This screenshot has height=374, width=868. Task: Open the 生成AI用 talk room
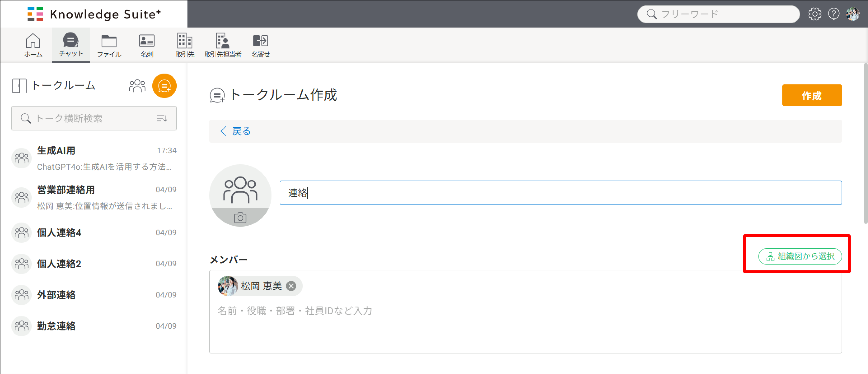coord(94,158)
